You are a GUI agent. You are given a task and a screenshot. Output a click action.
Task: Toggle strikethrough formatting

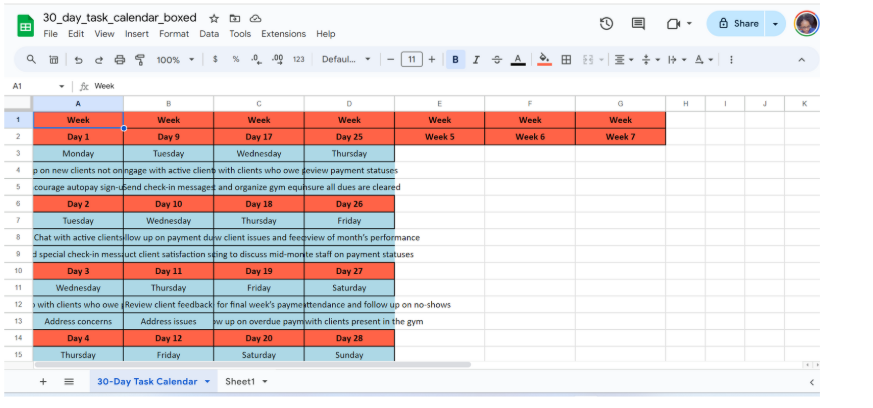point(497,60)
